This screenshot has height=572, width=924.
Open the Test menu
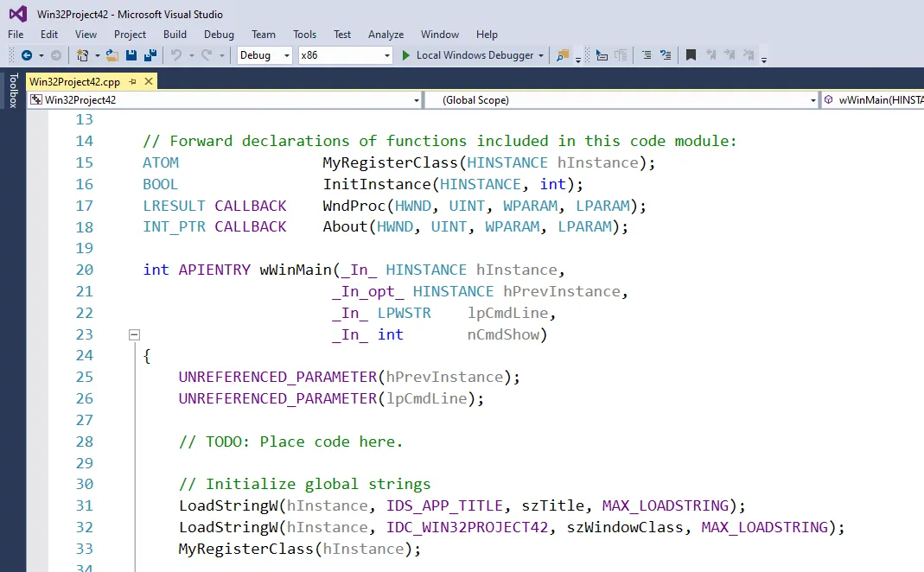(x=341, y=35)
